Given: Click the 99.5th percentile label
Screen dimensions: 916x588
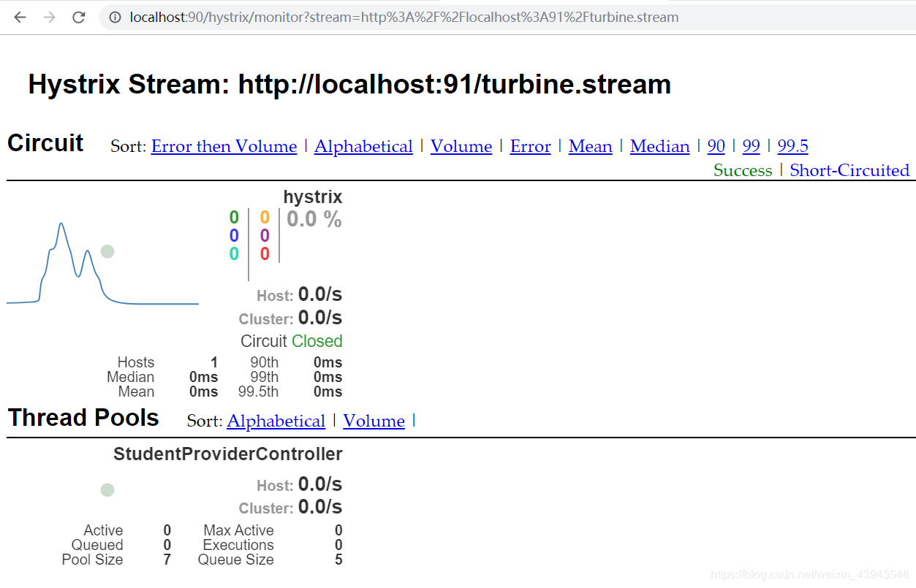Looking at the screenshot, I should click(258, 392).
